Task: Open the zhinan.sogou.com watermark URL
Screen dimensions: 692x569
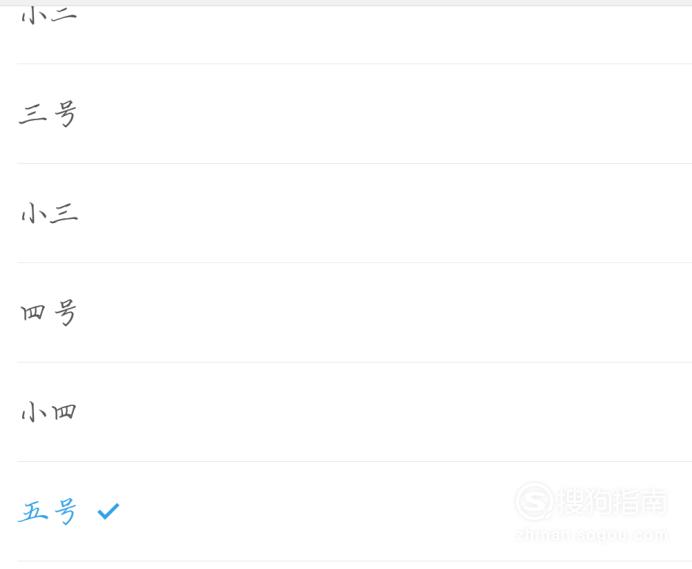Action: click(x=592, y=535)
